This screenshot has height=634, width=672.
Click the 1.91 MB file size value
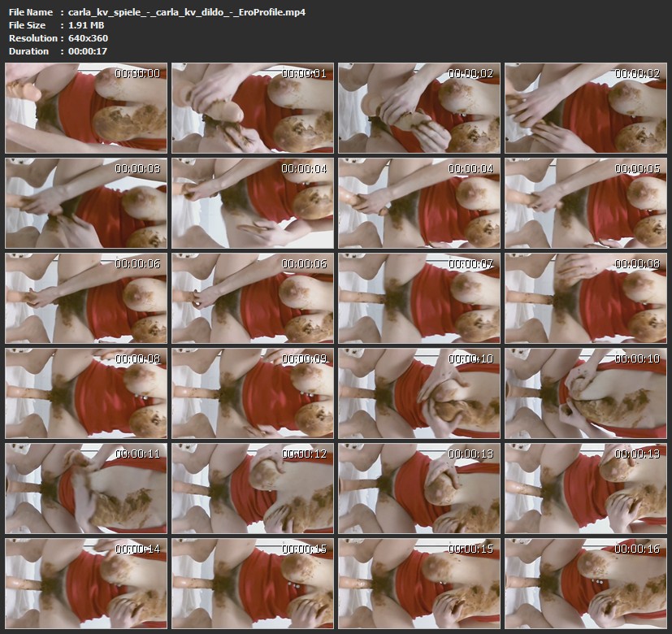(x=88, y=25)
